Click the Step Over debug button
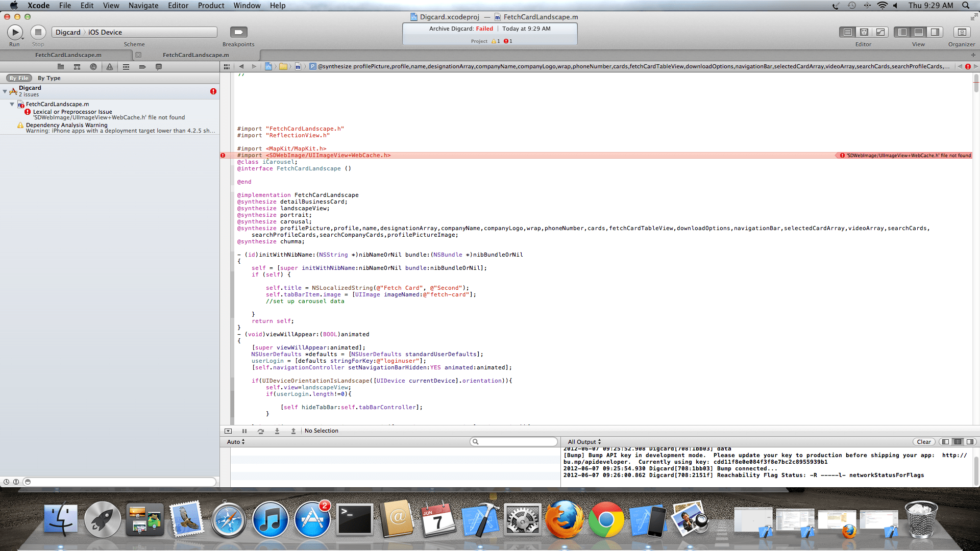Screen dimensions: 980x551 pos(261,431)
